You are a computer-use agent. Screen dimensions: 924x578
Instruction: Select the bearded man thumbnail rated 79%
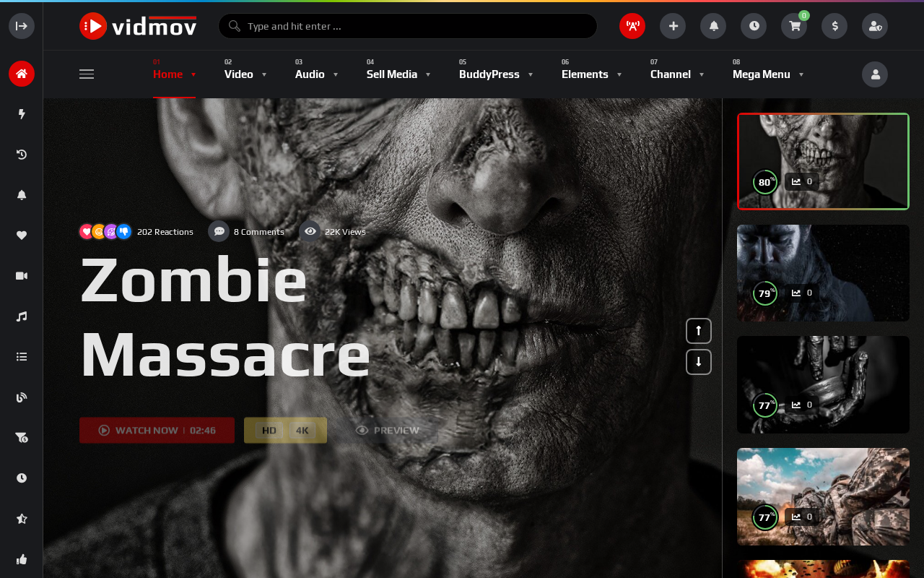(x=823, y=273)
